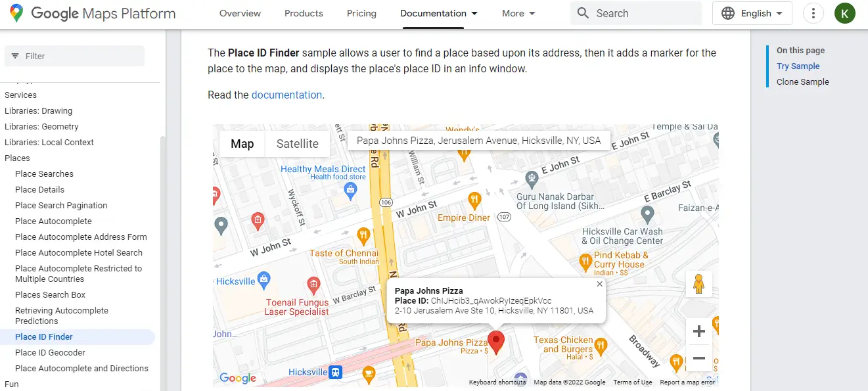The image size is (868, 391).
Task: Open Libraries: Local Context in sidebar
Action: coord(49,143)
